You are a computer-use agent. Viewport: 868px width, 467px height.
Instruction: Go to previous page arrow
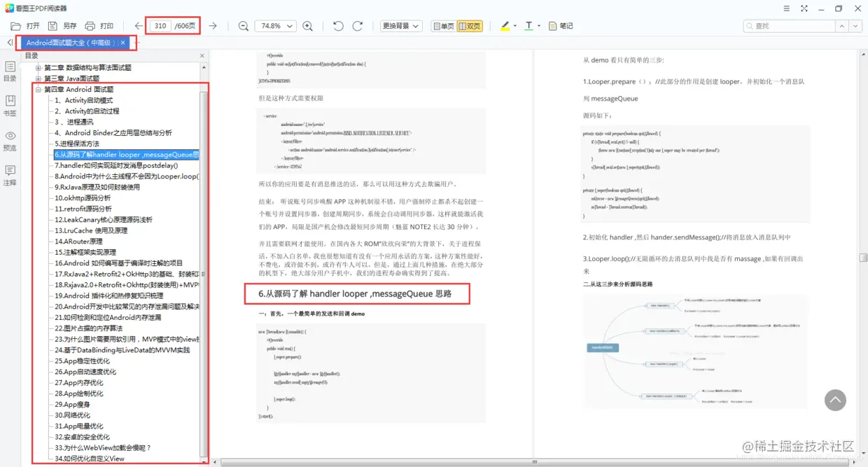click(x=139, y=26)
